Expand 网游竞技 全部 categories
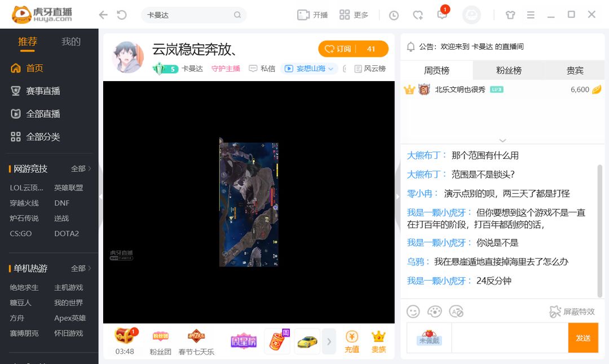 tap(81, 169)
